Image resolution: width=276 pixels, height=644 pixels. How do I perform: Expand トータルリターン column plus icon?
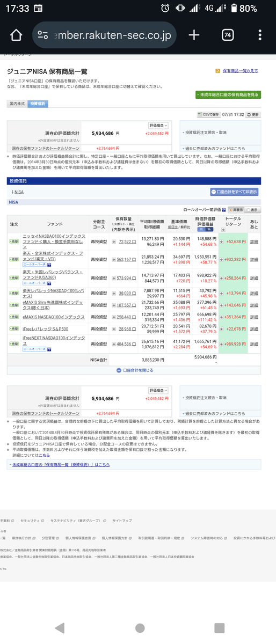tap(223, 229)
